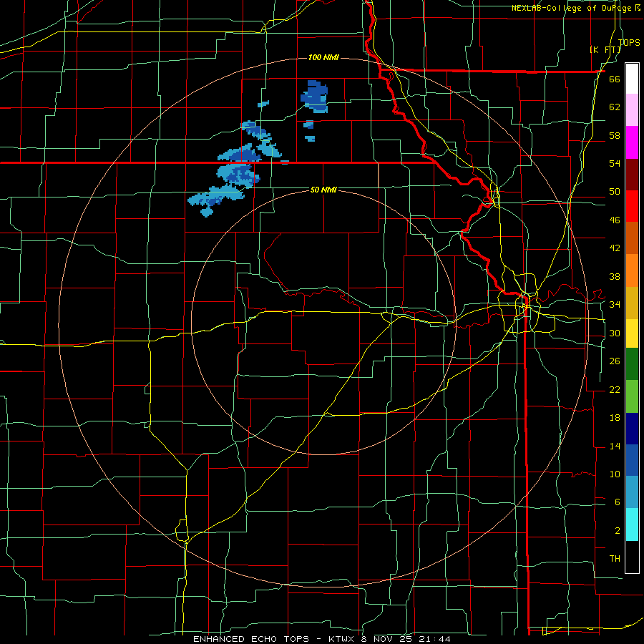Image resolution: width=644 pixels, height=644 pixels.
Task: Select the bright yellow swatch on the scale
Action: (632, 333)
